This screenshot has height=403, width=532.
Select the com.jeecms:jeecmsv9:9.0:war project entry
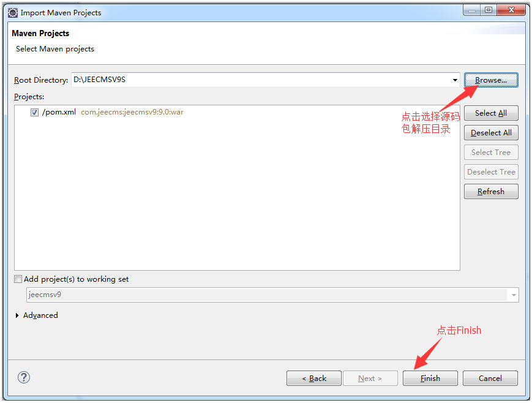(132, 113)
